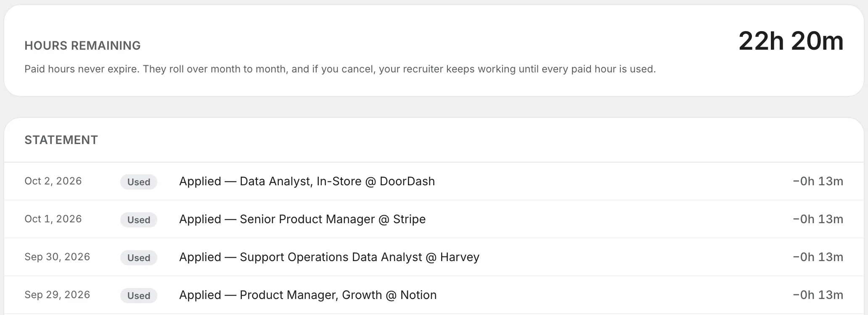868x315 pixels.
Task: Click the paid hours never expire description
Action: coord(340,69)
